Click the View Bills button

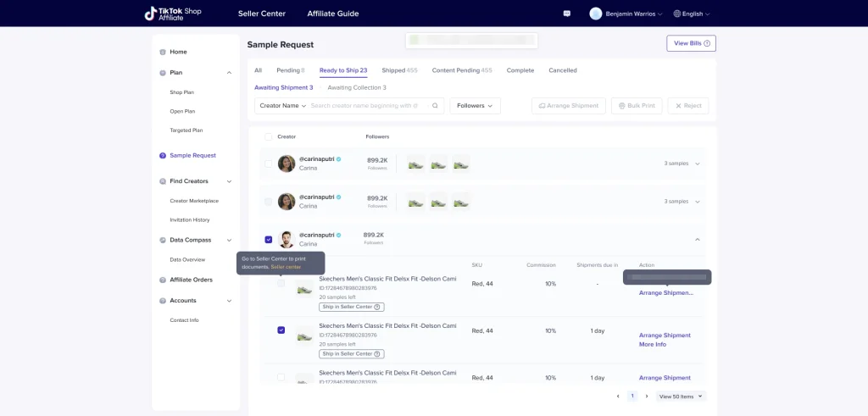(692, 43)
